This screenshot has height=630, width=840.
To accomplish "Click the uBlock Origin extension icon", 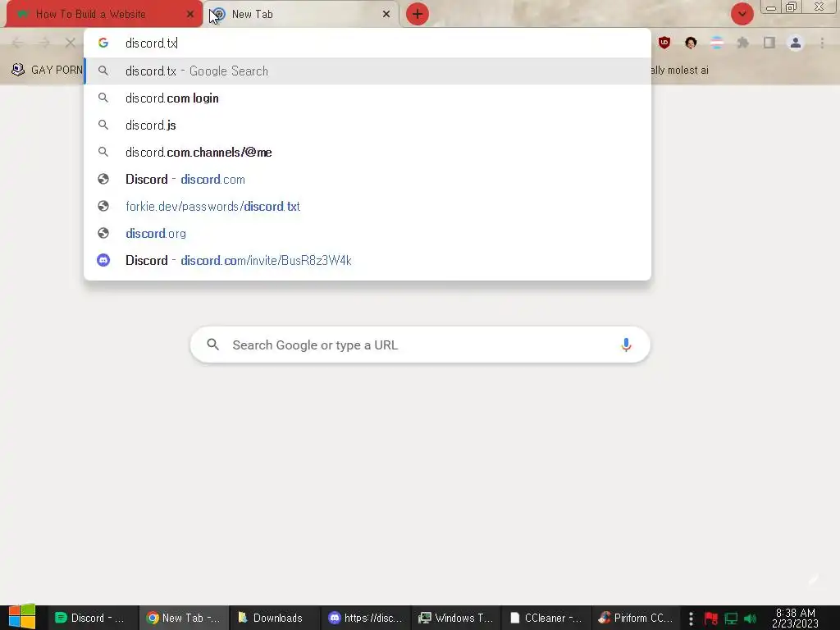I will [x=664, y=43].
